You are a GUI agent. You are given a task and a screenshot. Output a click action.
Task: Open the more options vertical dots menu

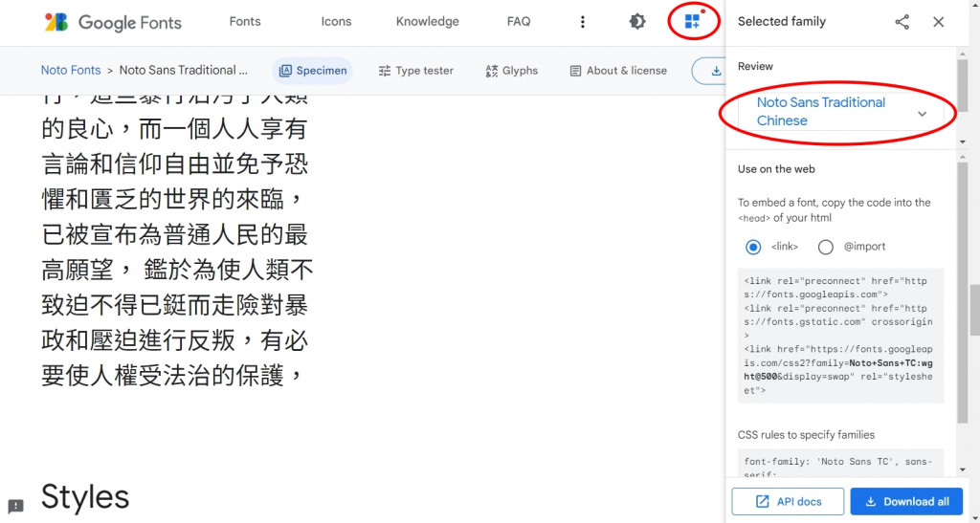583,22
